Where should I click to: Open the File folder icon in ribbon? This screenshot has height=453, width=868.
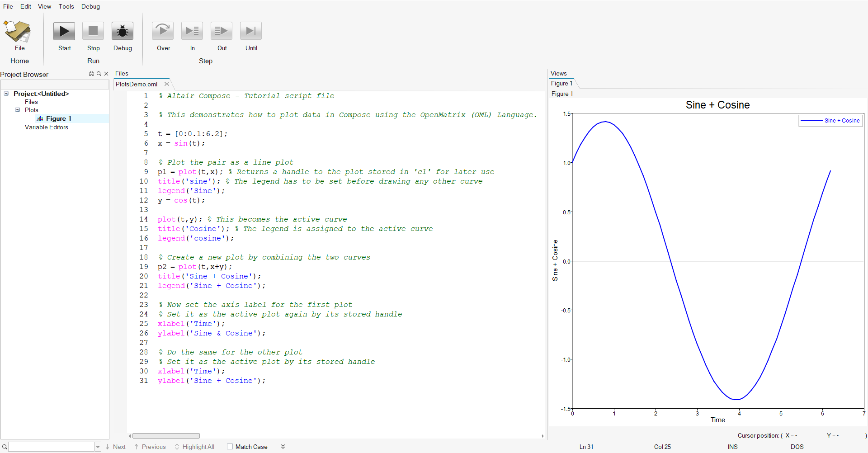[18, 31]
